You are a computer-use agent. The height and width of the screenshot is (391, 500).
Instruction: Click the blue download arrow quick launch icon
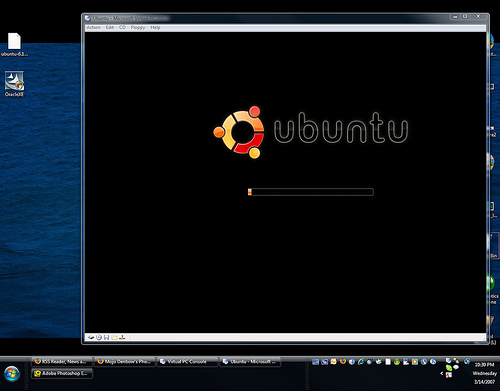pyautogui.click(x=352, y=362)
